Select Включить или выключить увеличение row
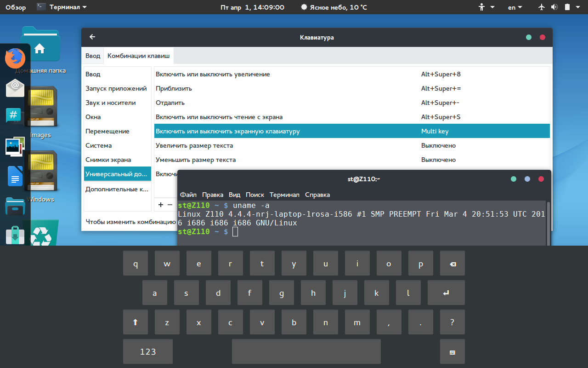This screenshot has width=588, height=368. (x=352, y=74)
